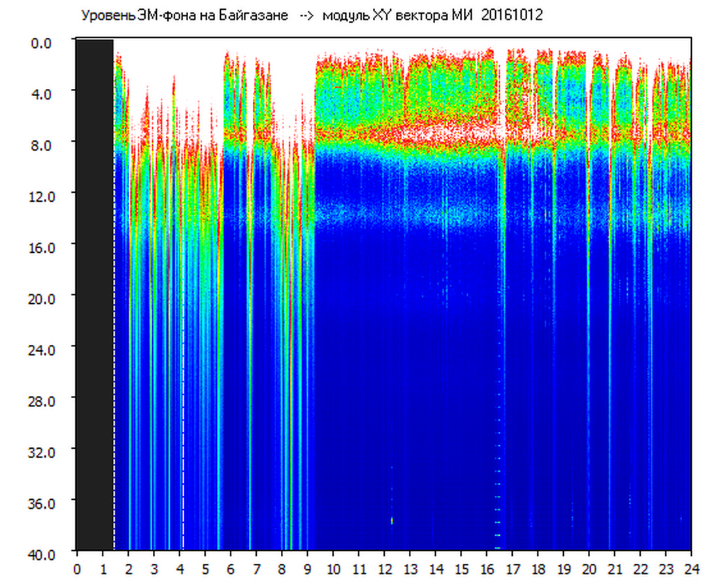Viewport: 716px width, 588px height.
Task: Click the black no-data block at left
Action: (x=95, y=294)
